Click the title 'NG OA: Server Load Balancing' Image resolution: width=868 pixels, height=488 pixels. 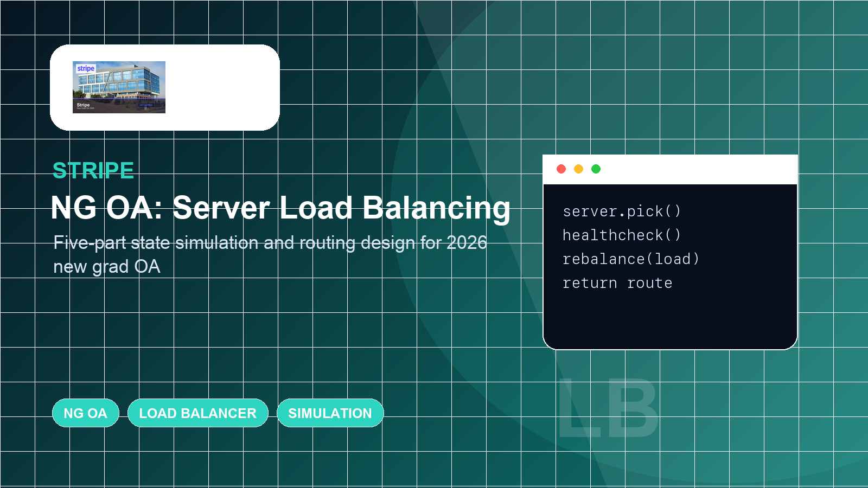280,208
